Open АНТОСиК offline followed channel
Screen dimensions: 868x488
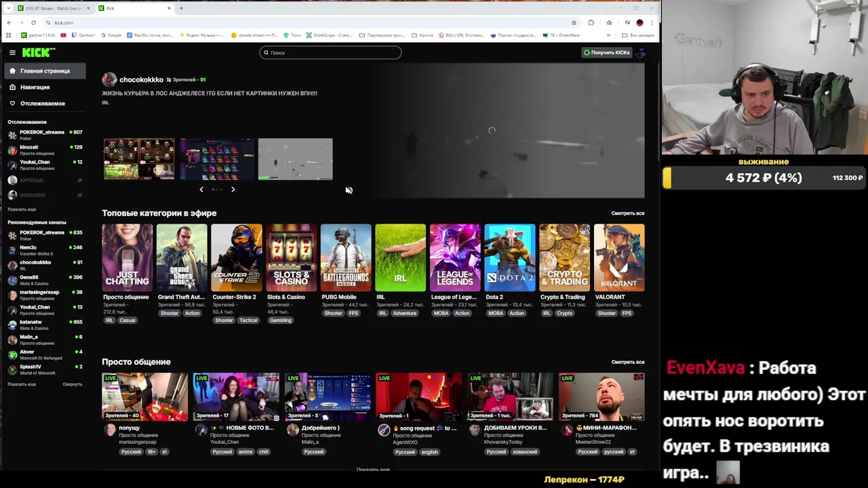(44, 180)
